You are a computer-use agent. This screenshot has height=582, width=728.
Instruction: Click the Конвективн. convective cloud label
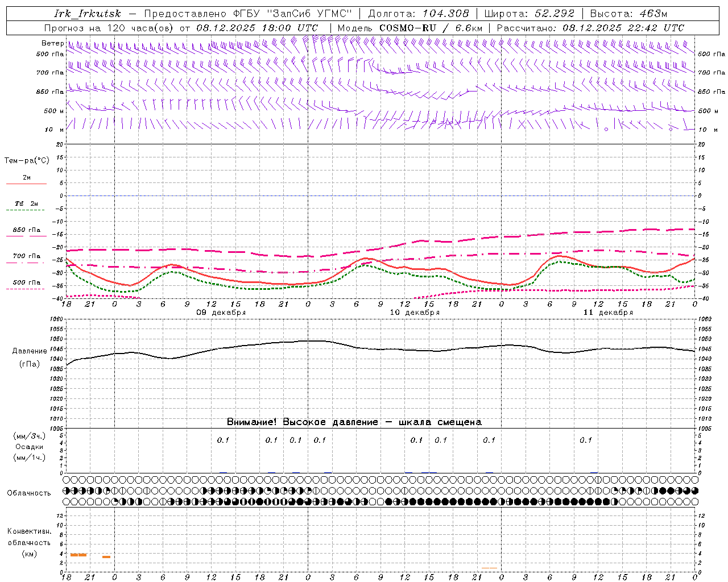point(29,531)
